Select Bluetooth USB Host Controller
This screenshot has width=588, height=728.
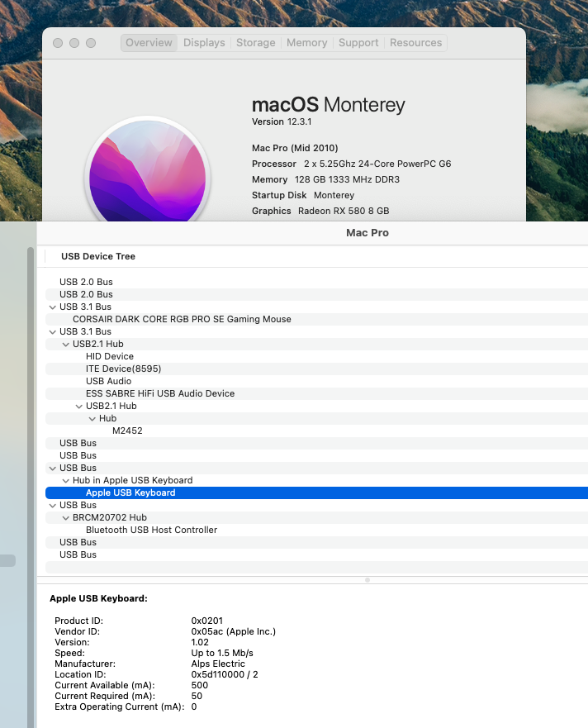tap(316, 530)
